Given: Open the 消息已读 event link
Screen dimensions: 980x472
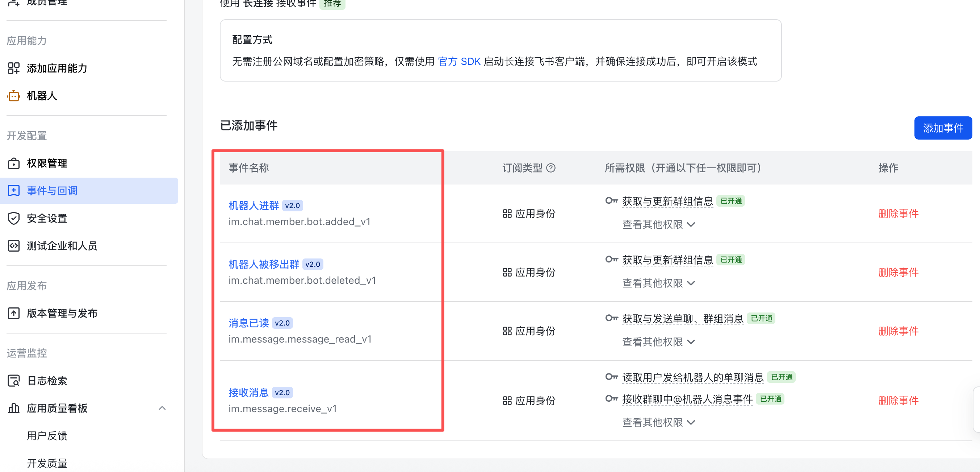Looking at the screenshot, I should click(249, 323).
